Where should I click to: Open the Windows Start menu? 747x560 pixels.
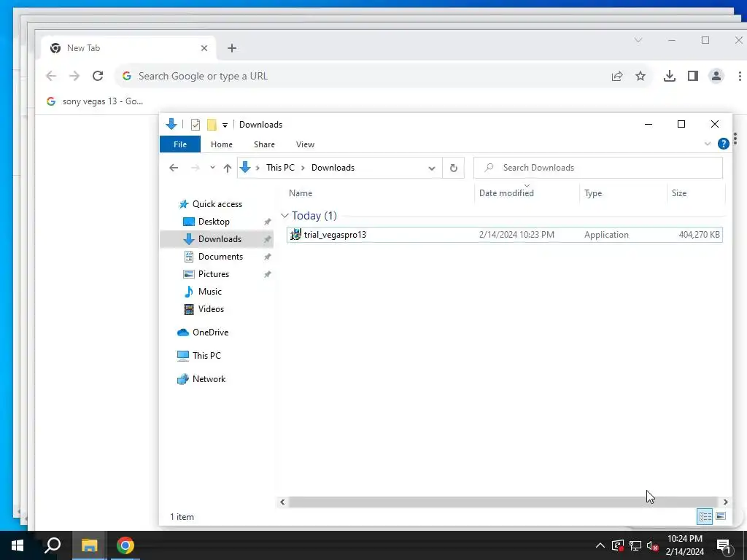click(x=18, y=545)
